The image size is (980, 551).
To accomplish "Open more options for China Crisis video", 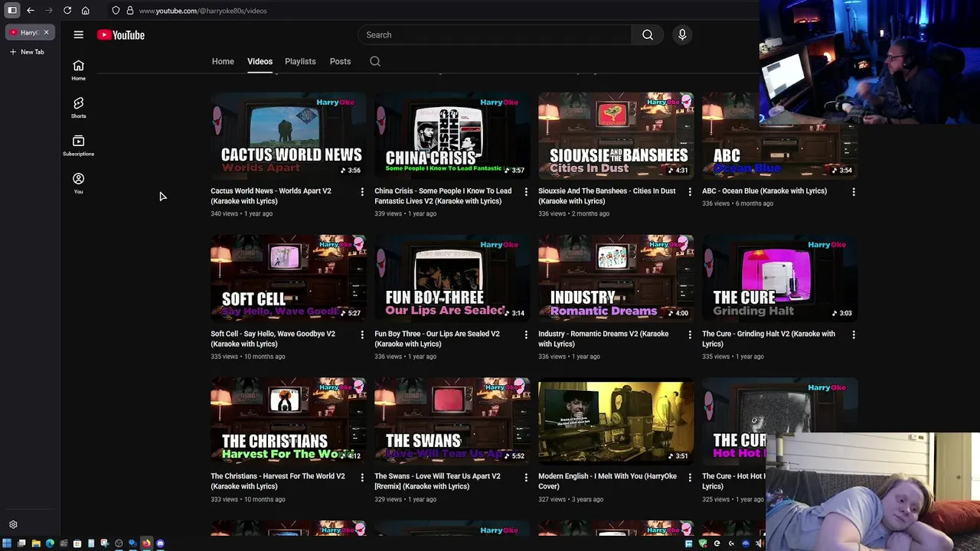I will pyautogui.click(x=526, y=191).
